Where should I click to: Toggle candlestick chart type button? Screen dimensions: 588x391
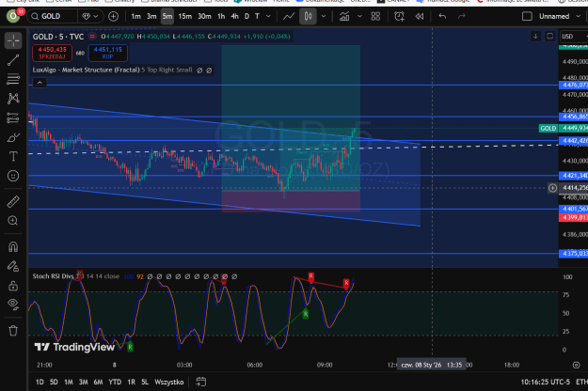[x=308, y=16]
